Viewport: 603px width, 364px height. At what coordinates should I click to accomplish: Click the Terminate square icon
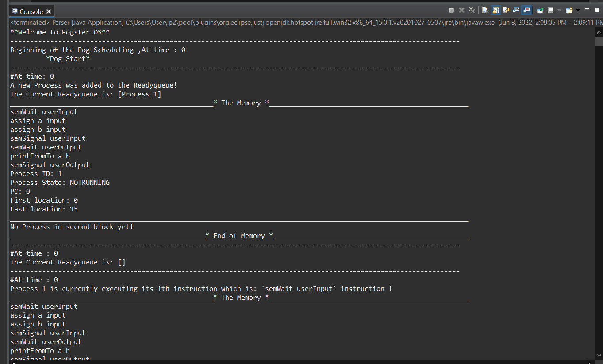tap(451, 10)
